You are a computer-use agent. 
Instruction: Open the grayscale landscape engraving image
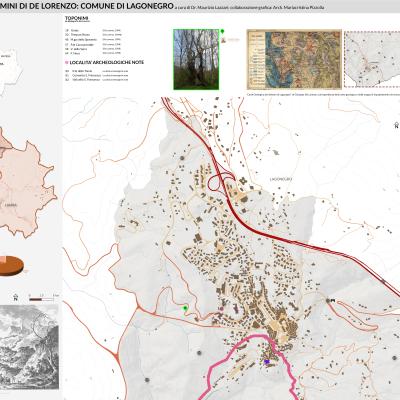[x=29, y=347]
